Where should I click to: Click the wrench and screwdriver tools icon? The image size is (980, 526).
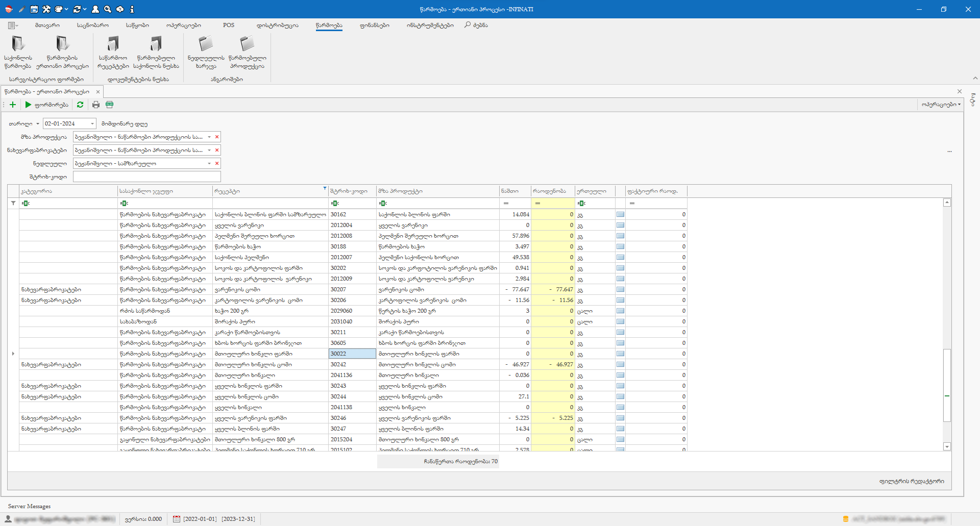46,9
